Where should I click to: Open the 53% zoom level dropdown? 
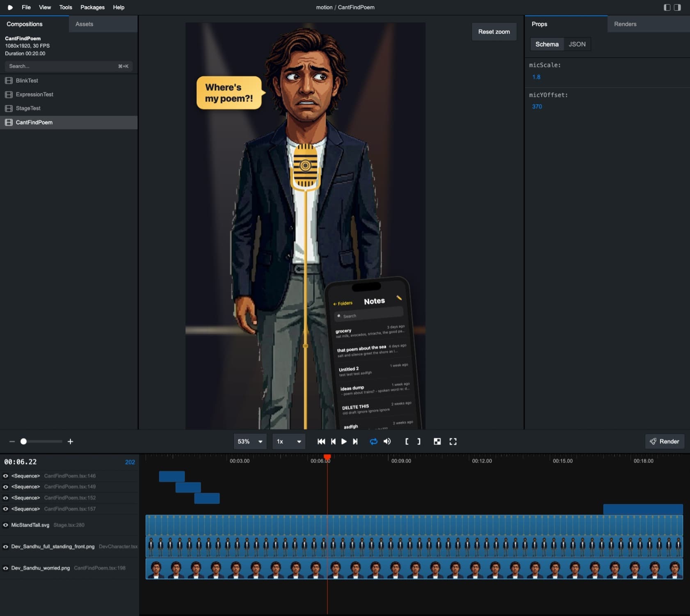[250, 442]
